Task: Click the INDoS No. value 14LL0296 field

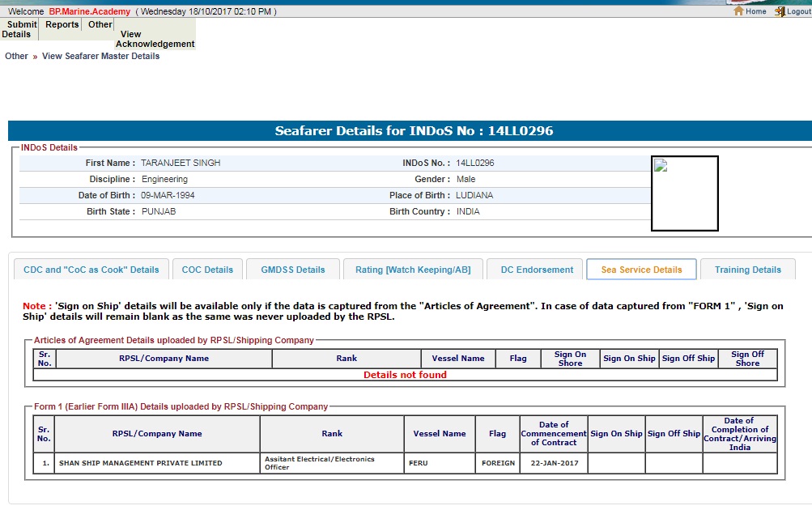Action: 474,163
